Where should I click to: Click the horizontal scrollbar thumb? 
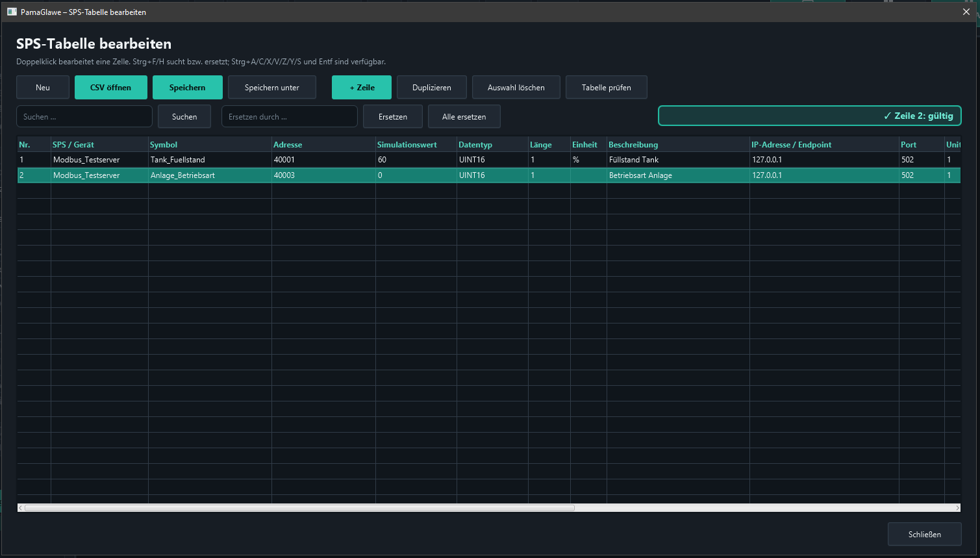coord(299,508)
